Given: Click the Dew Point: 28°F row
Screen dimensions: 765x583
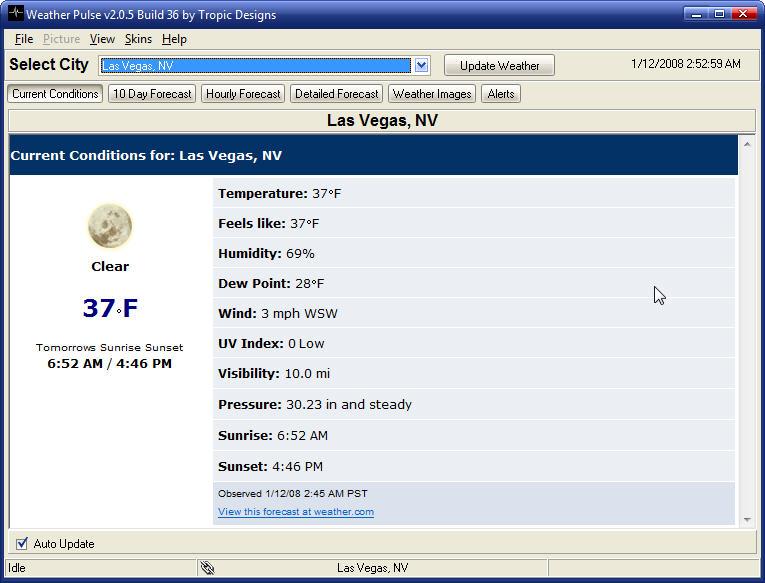Looking at the screenshot, I should (474, 283).
